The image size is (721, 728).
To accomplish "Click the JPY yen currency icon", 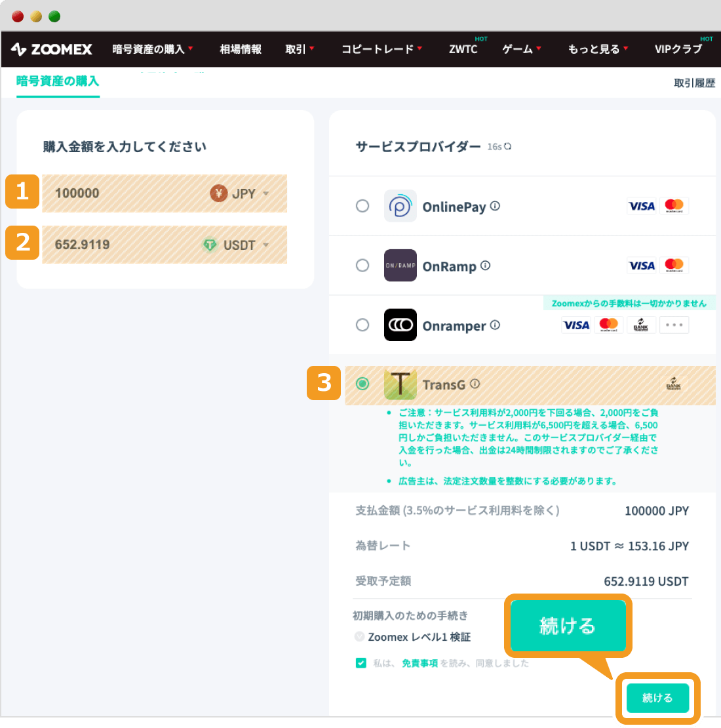I will tap(218, 193).
